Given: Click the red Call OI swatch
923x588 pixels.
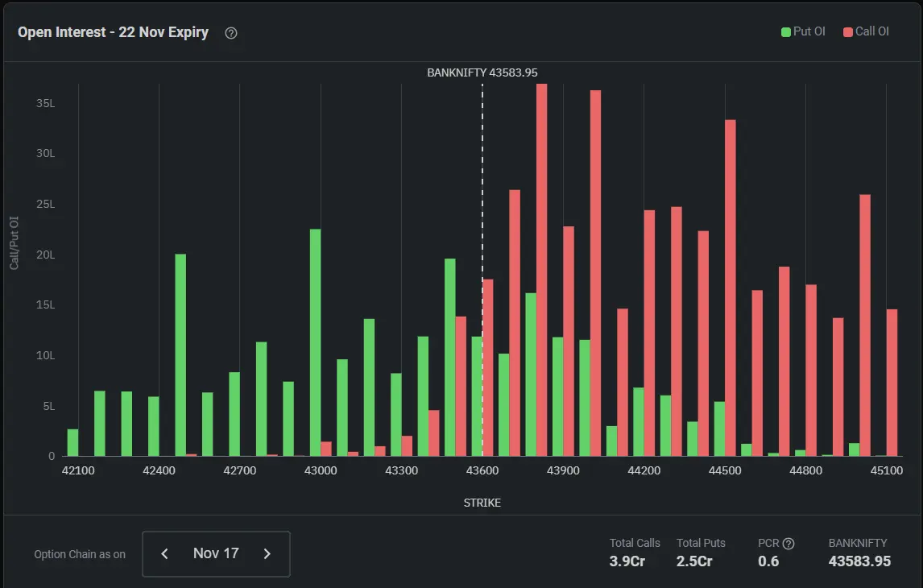Looking at the screenshot, I should click(847, 31).
